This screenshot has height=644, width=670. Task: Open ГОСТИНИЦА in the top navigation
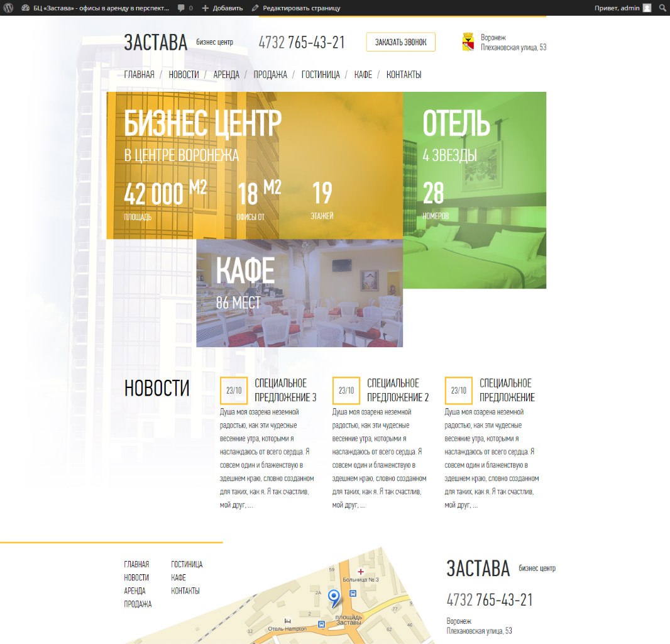point(321,74)
